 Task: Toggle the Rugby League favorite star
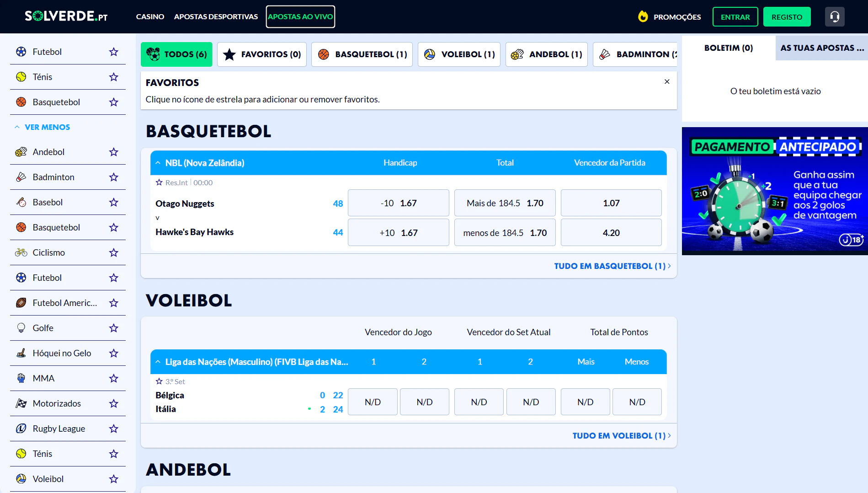[x=114, y=429]
